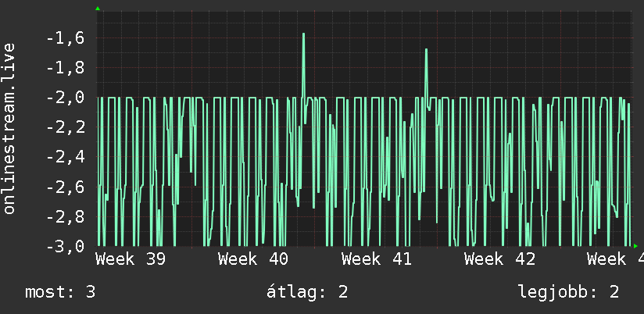Click the '-2,2' y-axis value

click(66, 127)
